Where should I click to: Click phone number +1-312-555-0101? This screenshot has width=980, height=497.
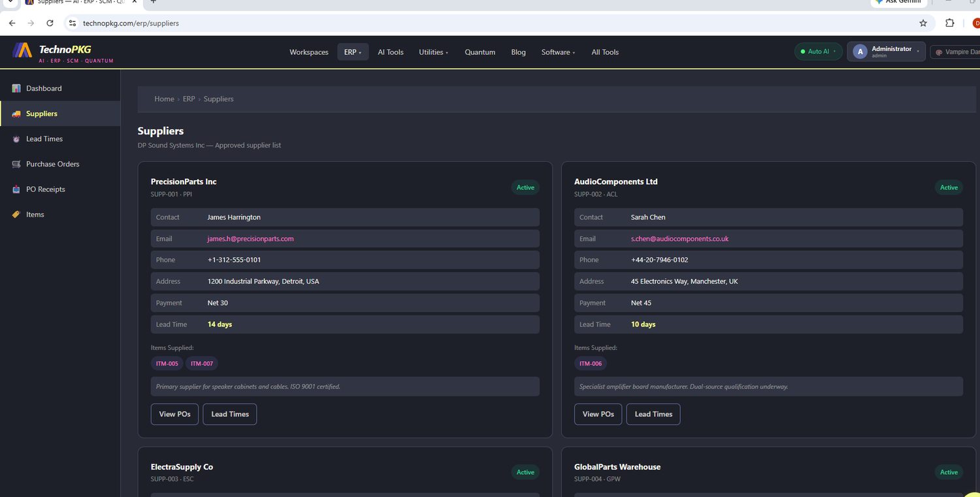pyautogui.click(x=234, y=260)
